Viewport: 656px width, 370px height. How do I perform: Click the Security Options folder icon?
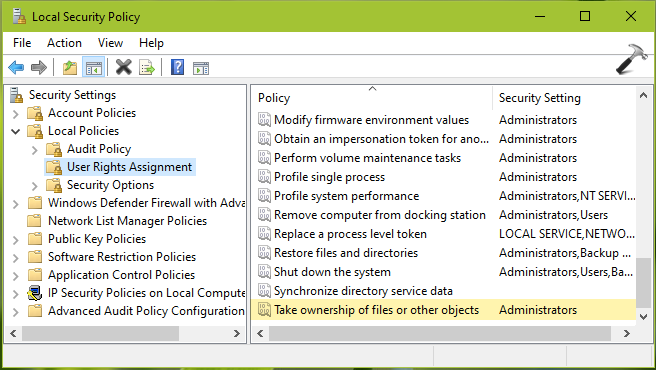(x=54, y=185)
